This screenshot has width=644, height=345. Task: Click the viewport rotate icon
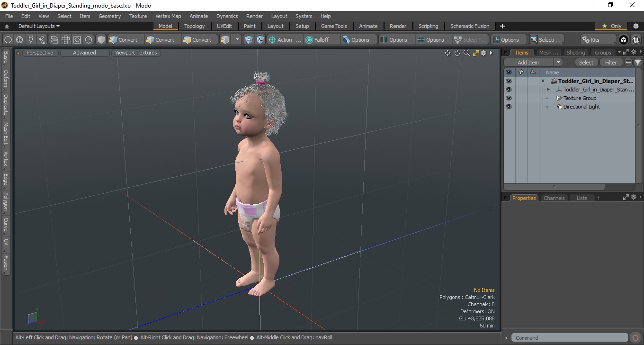coord(457,53)
